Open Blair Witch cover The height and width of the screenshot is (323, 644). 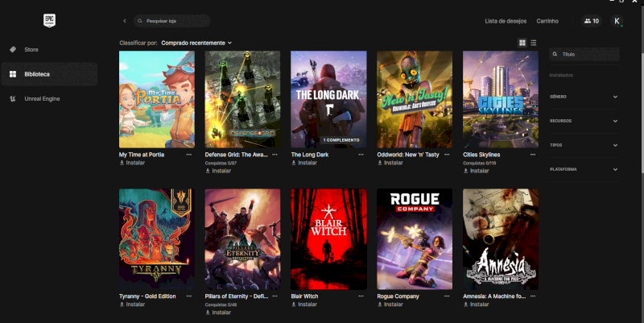(x=328, y=239)
